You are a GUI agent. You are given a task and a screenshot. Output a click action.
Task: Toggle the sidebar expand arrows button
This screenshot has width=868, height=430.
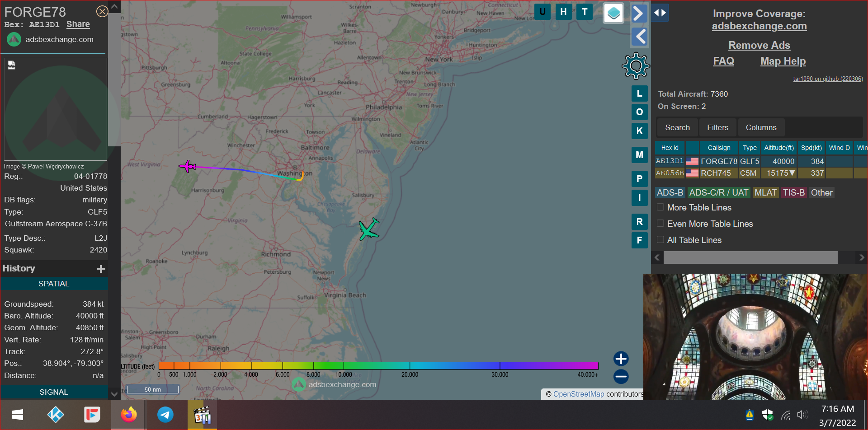pyautogui.click(x=660, y=13)
